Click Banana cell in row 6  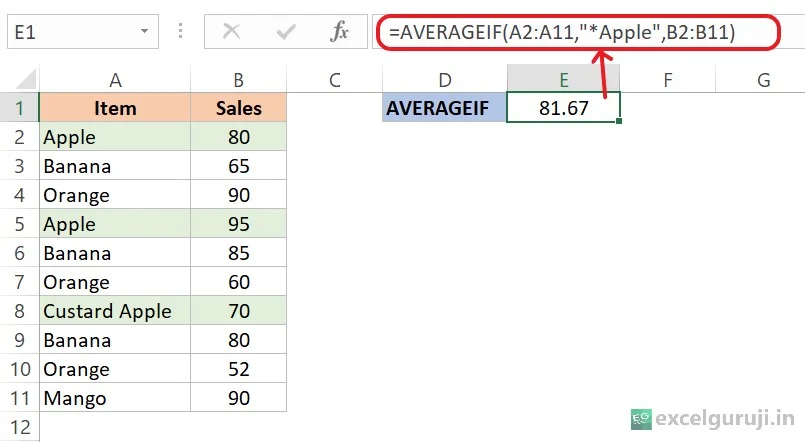[115, 253]
